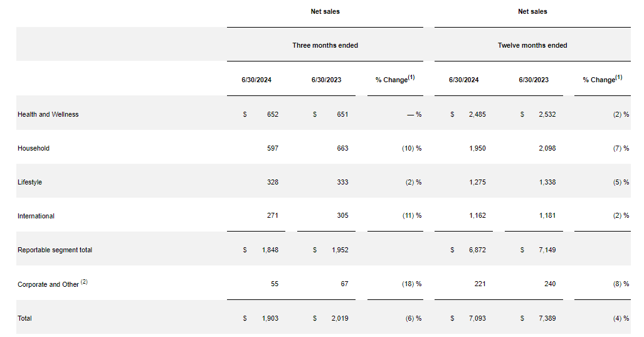Click the Twelve months ended header
The width and height of the screenshot is (644, 337).
pos(532,45)
